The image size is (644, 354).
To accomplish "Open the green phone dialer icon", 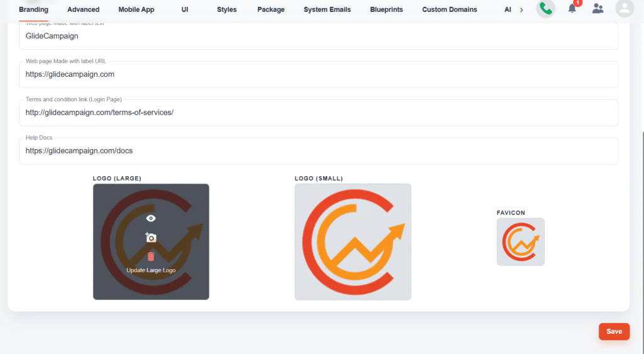I will point(545,9).
